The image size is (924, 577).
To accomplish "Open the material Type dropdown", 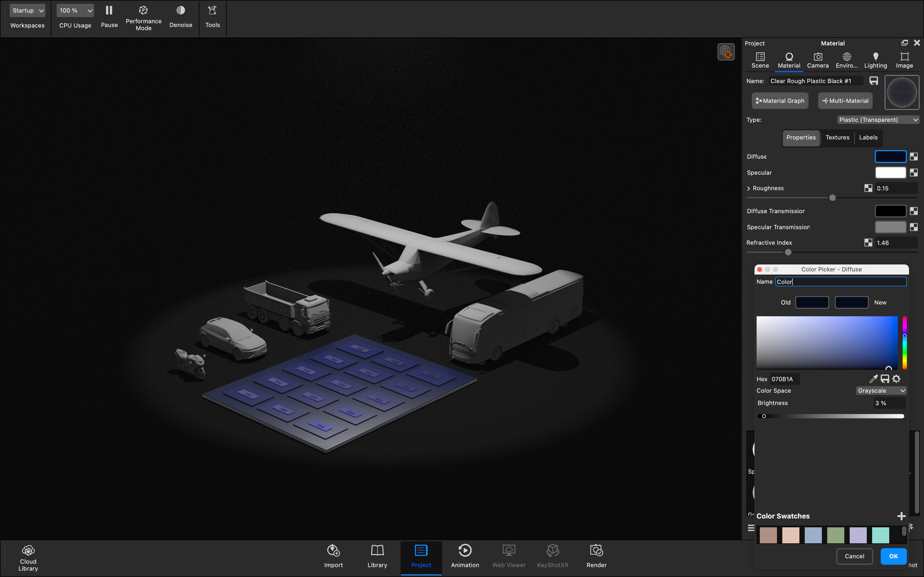I will 878,120.
